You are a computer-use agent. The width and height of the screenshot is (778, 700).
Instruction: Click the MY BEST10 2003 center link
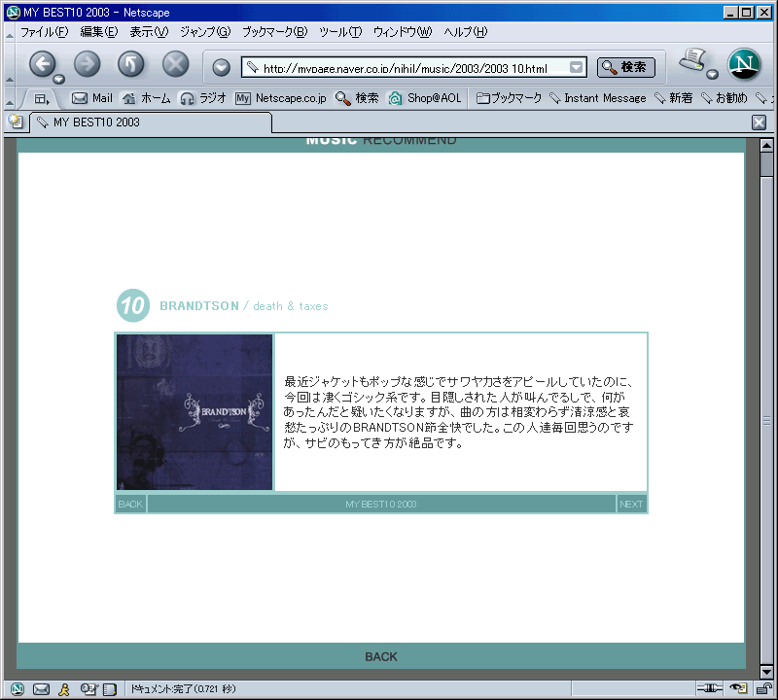click(x=381, y=504)
